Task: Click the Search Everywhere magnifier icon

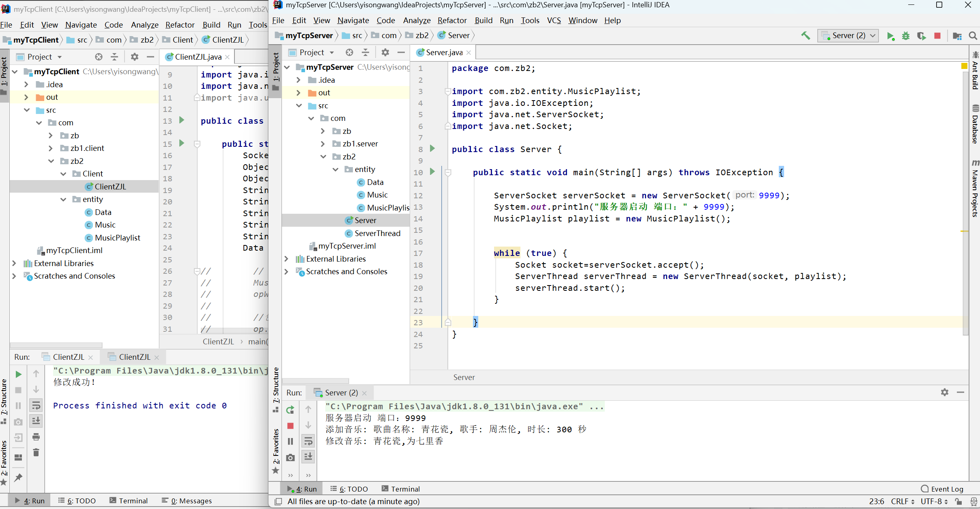Action: [x=973, y=36]
